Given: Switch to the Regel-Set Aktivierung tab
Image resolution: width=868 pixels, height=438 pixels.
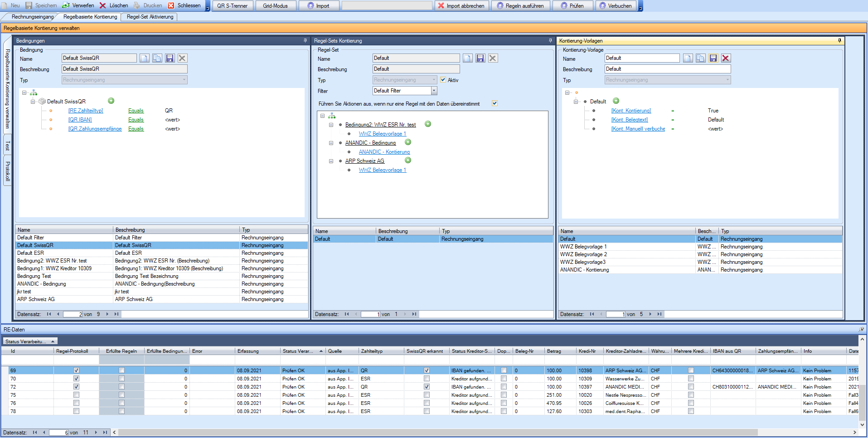Looking at the screenshot, I should [x=150, y=17].
